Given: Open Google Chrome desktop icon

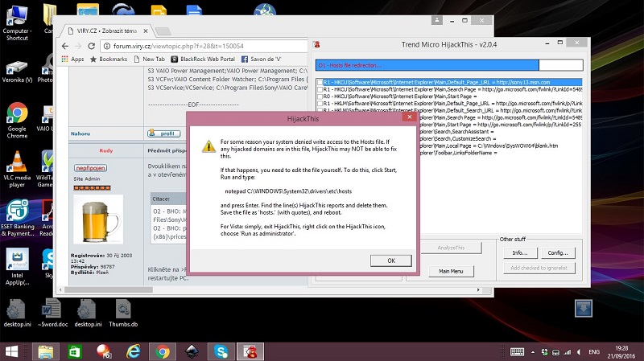Looking at the screenshot, I should tap(17, 120).
